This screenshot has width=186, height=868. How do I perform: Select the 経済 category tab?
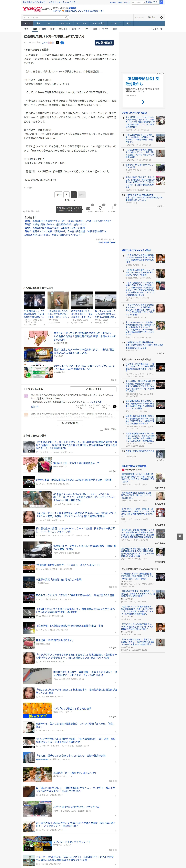52,29
